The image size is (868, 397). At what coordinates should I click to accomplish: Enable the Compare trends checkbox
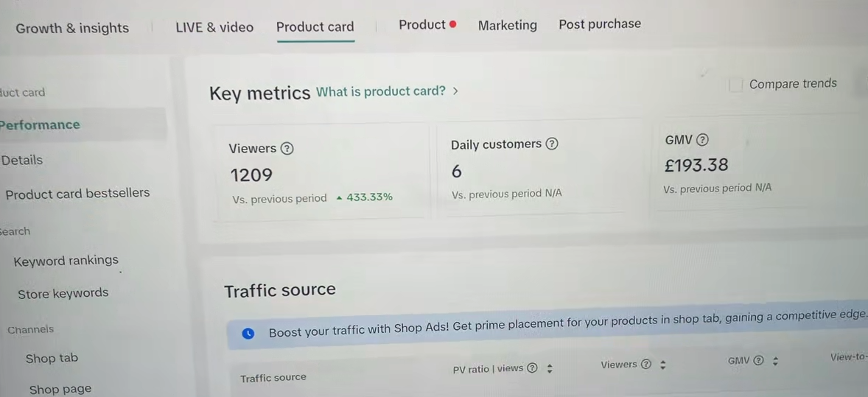point(735,85)
